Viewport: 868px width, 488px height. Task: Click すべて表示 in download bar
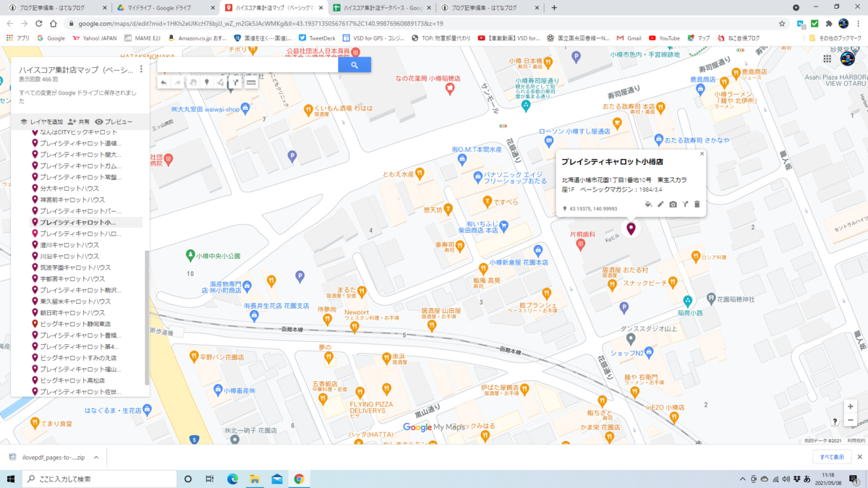click(832, 457)
